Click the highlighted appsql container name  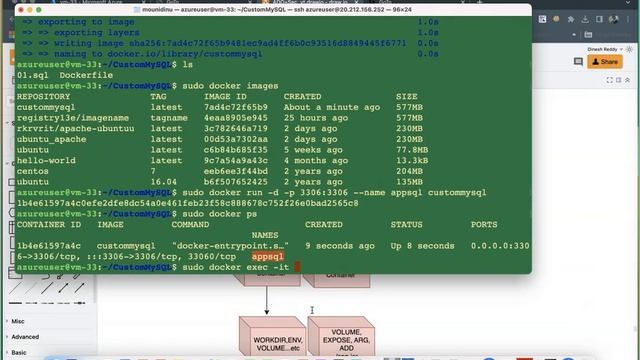pyautogui.click(x=268, y=257)
